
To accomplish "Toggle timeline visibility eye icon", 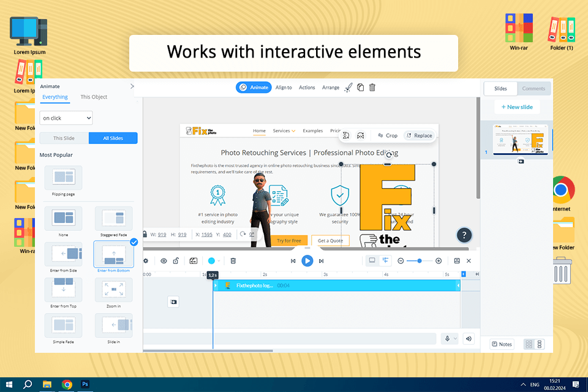I will pyautogui.click(x=164, y=261).
